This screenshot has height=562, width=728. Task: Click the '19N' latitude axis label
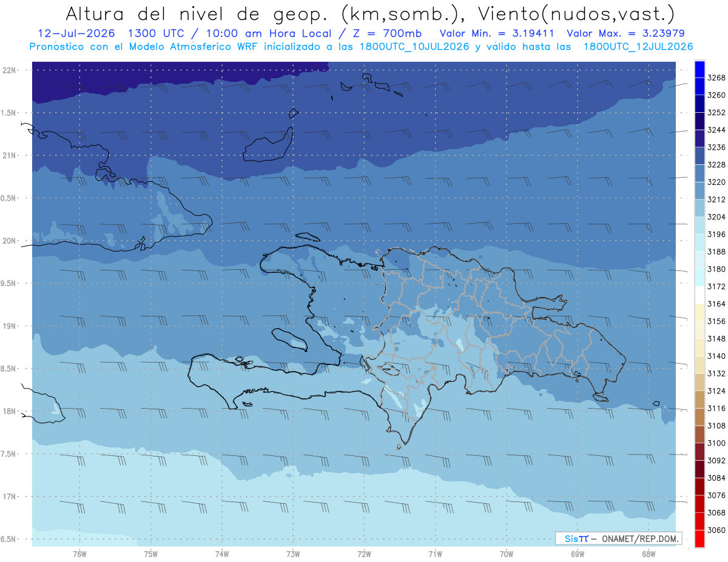[x=10, y=326]
